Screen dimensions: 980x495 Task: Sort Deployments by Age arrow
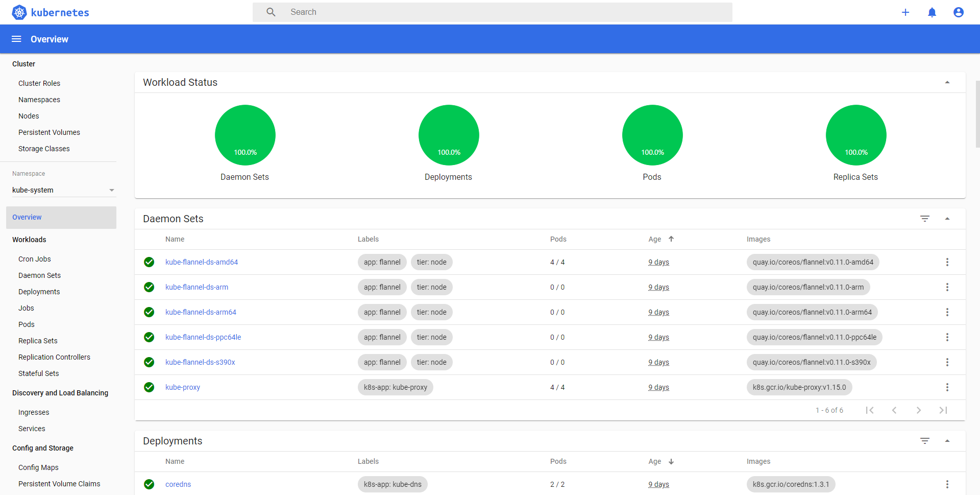tap(671, 461)
